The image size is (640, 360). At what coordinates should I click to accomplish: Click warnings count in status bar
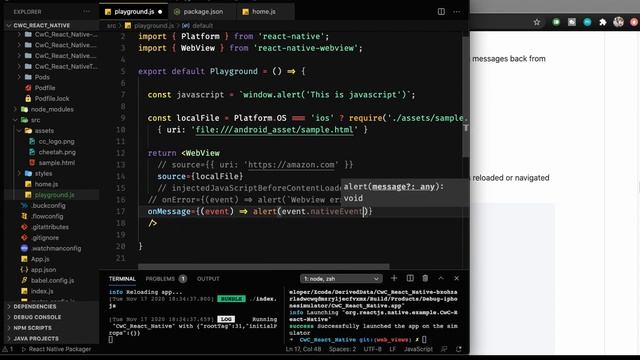pos(8,349)
